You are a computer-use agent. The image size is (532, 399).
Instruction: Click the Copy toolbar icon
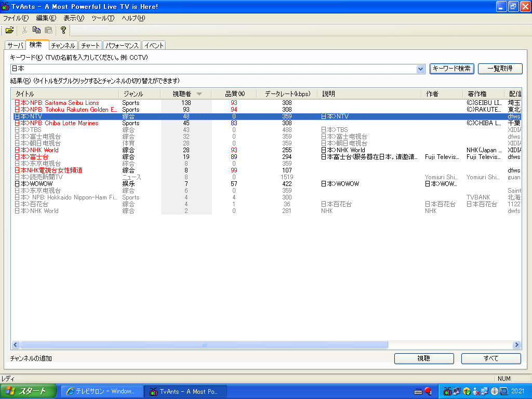[x=36, y=31]
